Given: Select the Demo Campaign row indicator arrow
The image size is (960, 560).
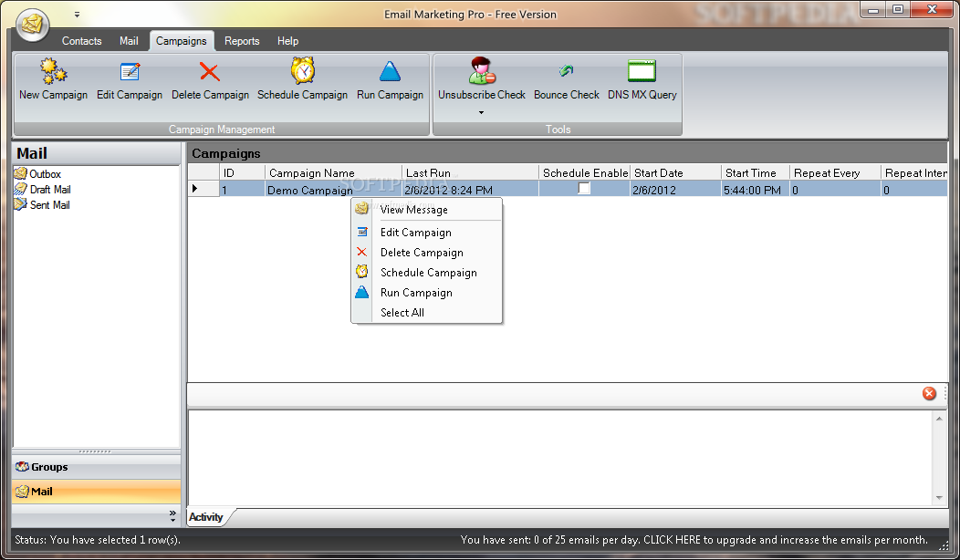Looking at the screenshot, I should [x=194, y=189].
